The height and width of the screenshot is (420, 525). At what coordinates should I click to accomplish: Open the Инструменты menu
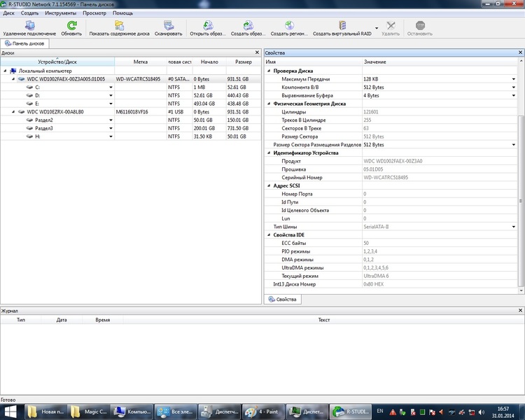[61, 13]
